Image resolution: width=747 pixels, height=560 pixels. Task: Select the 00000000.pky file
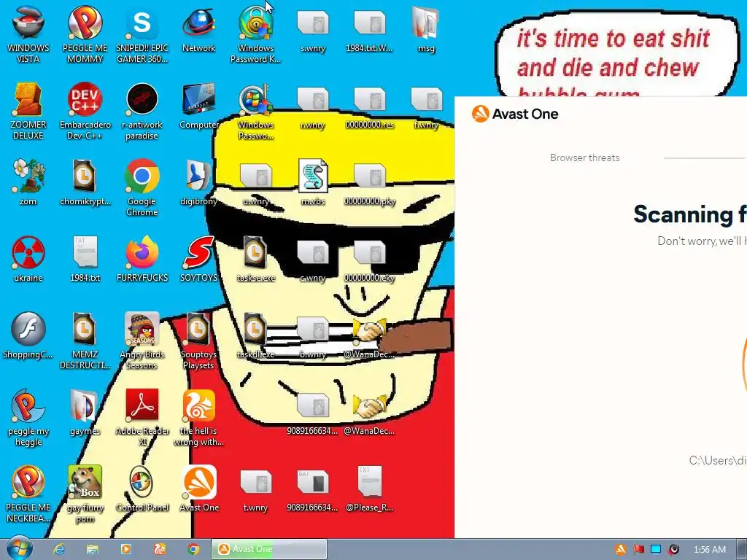(370, 183)
